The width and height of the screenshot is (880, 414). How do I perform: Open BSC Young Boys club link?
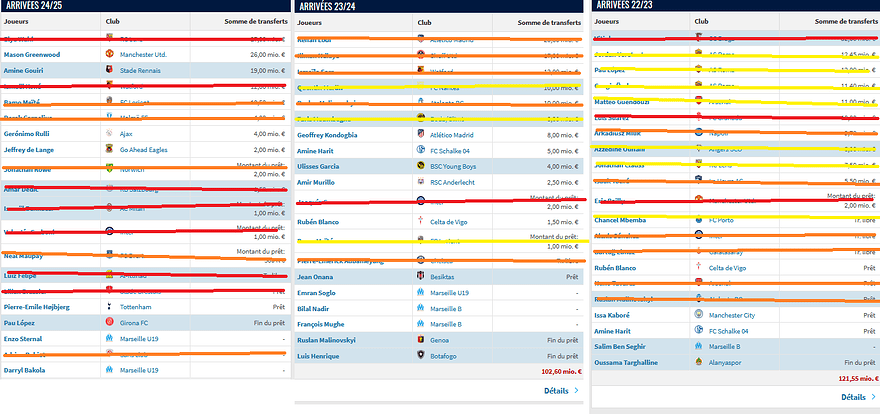[x=452, y=166]
